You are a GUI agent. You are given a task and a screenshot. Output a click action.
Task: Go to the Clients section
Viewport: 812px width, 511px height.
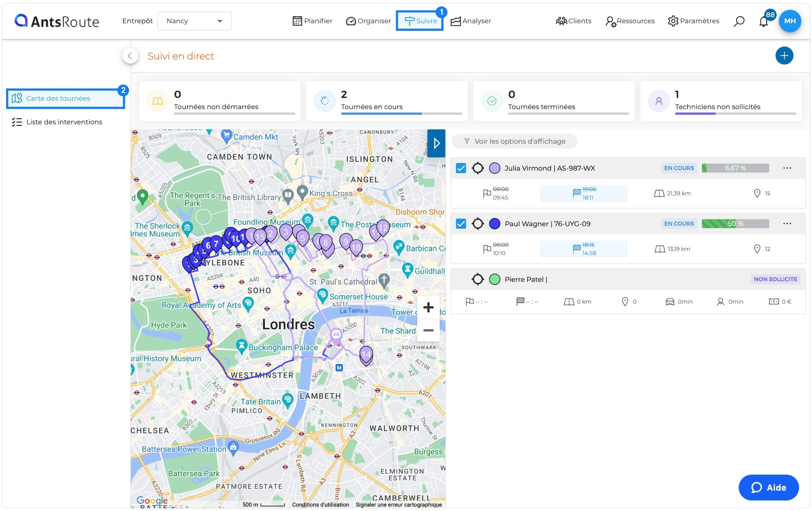(x=573, y=21)
